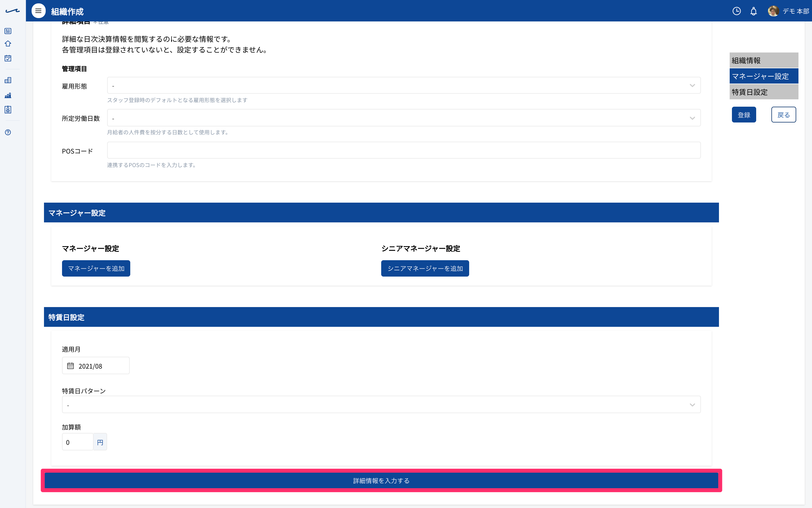Click 詳細情報を入力する button
Image resolution: width=812 pixels, height=508 pixels.
[x=381, y=481]
